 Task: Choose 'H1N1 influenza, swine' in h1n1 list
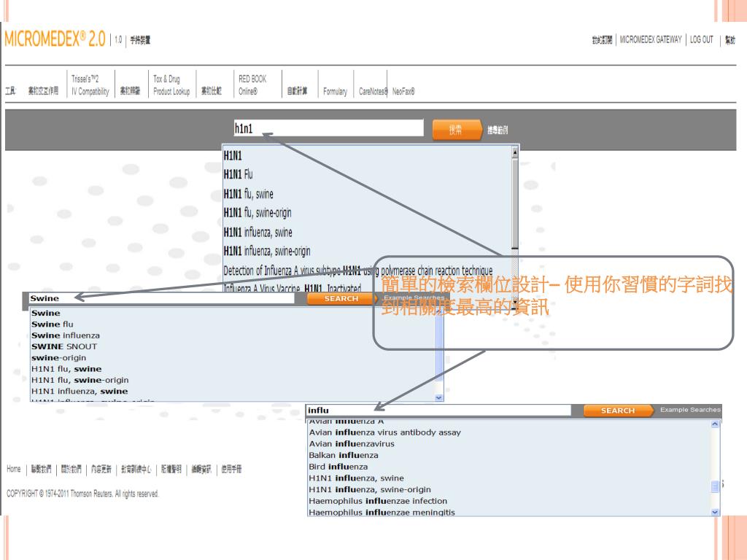click(x=258, y=233)
